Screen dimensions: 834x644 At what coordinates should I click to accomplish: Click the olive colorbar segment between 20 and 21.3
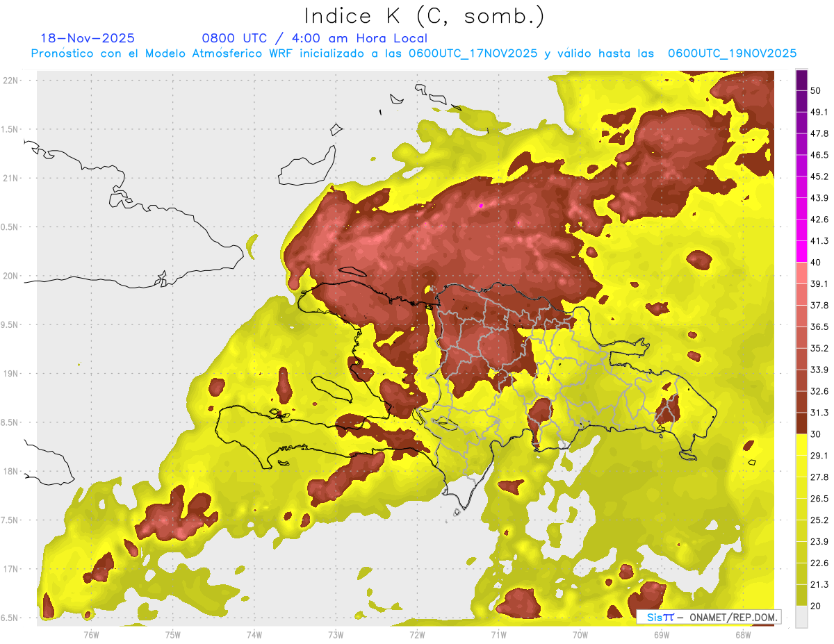(x=801, y=595)
